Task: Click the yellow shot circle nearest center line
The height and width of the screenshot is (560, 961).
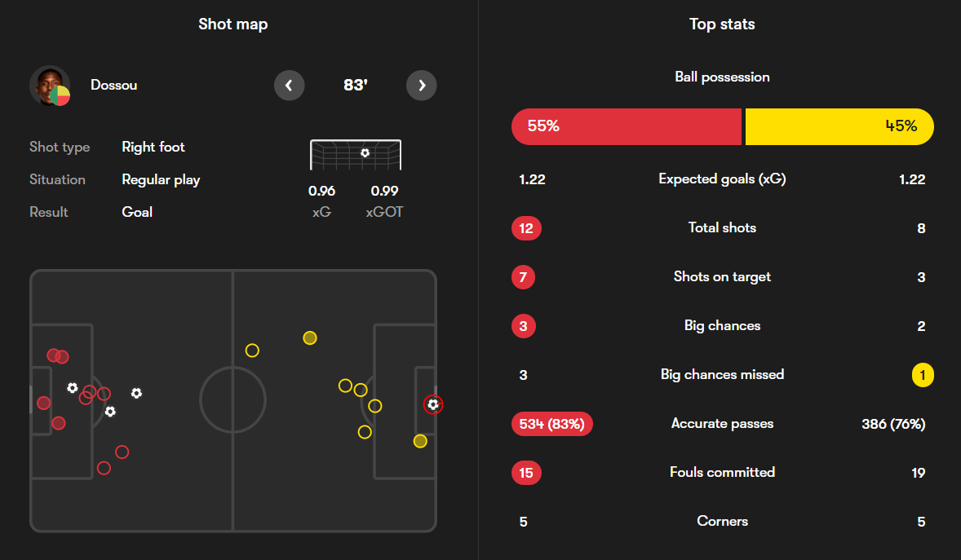Action: tap(252, 351)
